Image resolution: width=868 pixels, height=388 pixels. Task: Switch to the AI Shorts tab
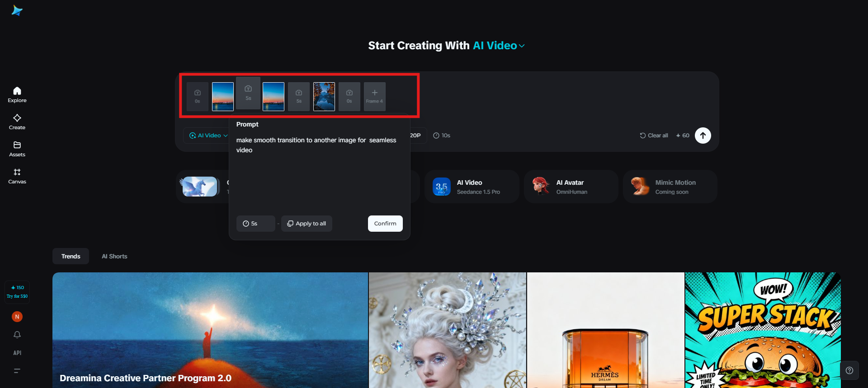click(x=114, y=256)
